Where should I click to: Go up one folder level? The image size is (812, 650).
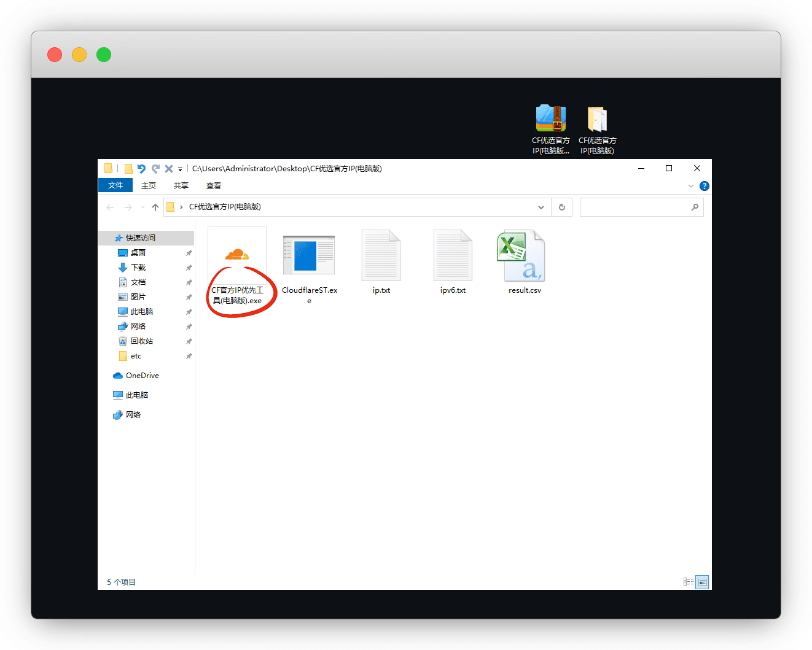tap(155, 207)
